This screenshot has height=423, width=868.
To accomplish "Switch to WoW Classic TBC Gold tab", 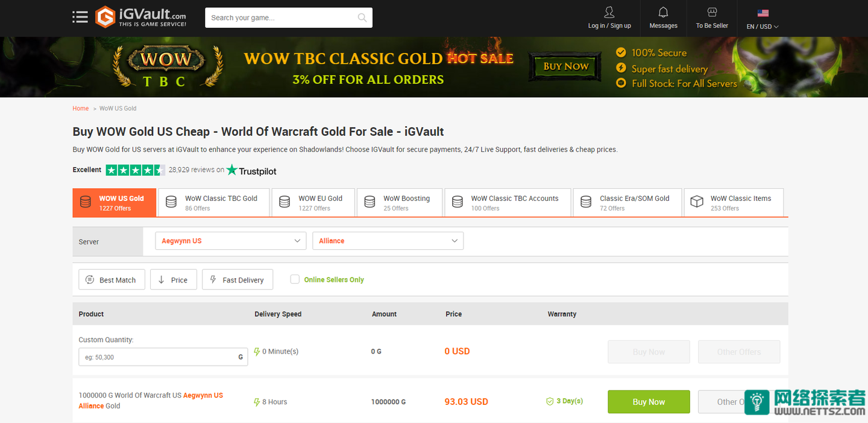I will [x=214, y=203].
